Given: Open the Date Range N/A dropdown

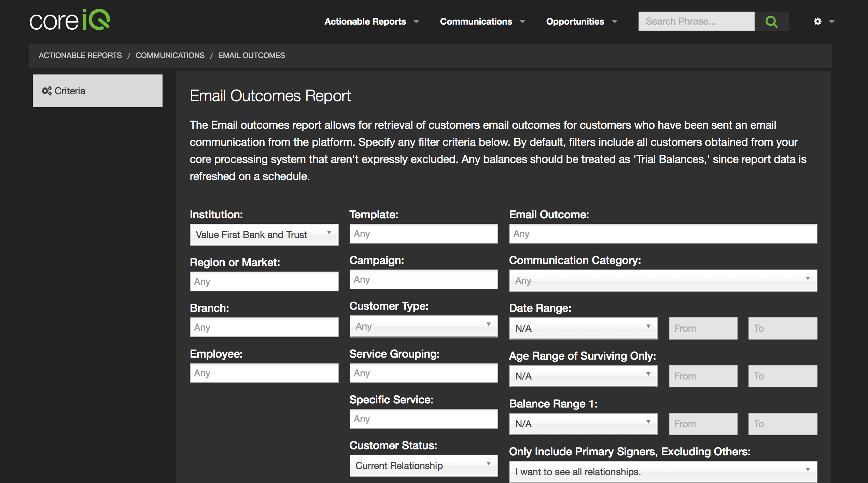Looking at the screenshot, I should [x=583, y=328].
